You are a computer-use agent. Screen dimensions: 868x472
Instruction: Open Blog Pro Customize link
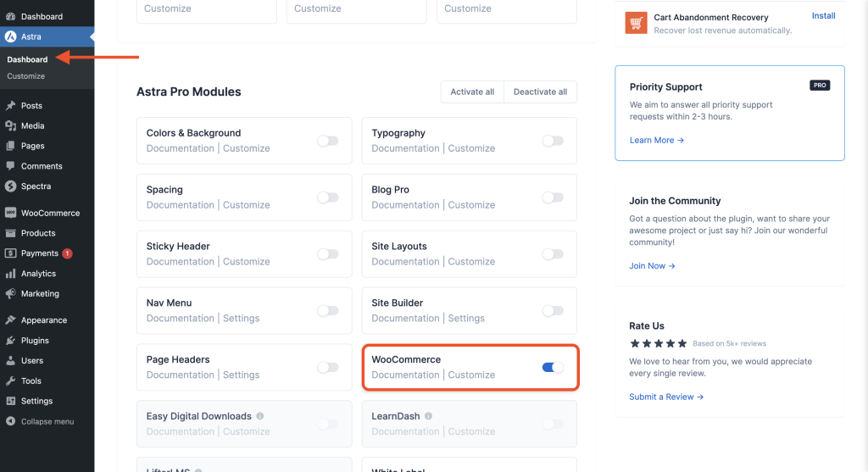pos(471,205)
